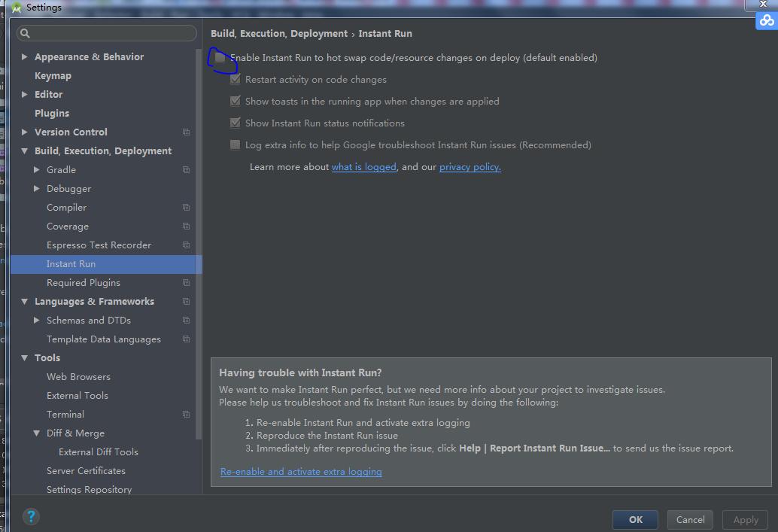Expand the Appearance & Behavior section
This screenshot has height=532, width=778.
[x=24, y=56]
